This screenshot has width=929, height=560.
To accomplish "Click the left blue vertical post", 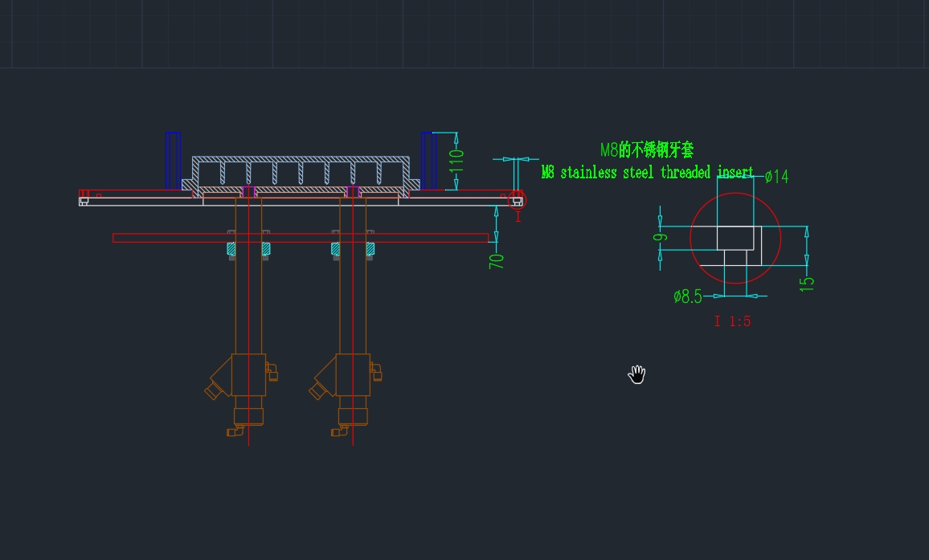I will [x=173, y=161].
